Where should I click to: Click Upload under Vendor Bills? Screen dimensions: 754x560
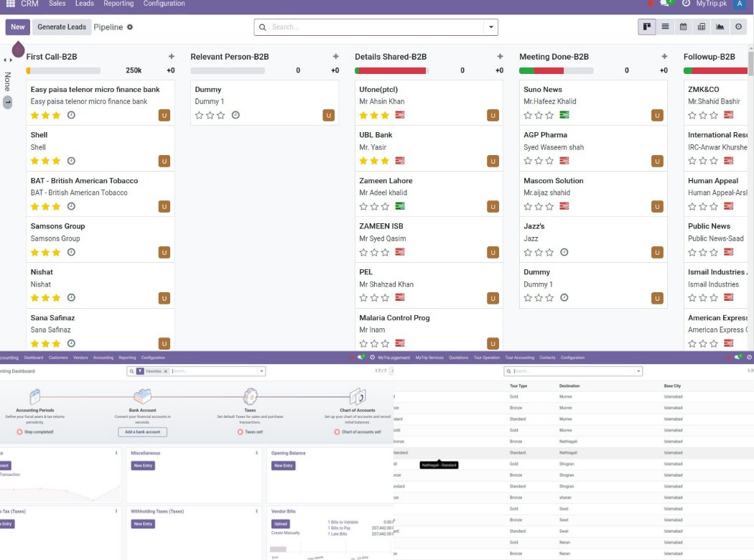point(281,524)
